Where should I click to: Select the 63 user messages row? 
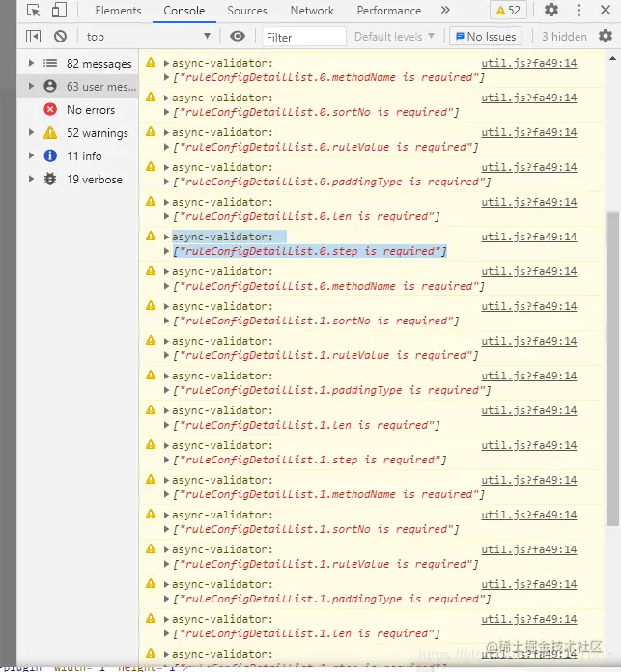click(78, 87)
